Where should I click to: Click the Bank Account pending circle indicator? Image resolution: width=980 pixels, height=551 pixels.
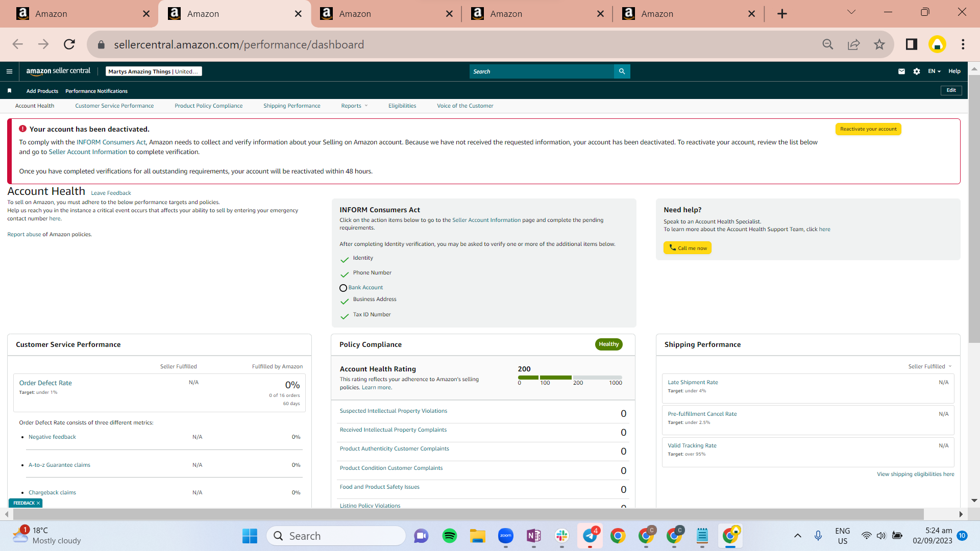click(x=343, y=288)
